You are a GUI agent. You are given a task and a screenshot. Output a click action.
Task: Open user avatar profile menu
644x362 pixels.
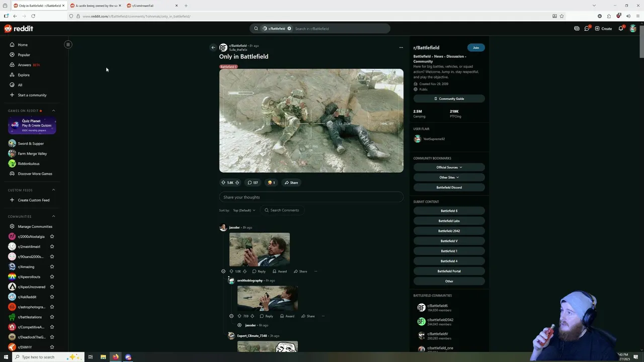tap(633, 29)
